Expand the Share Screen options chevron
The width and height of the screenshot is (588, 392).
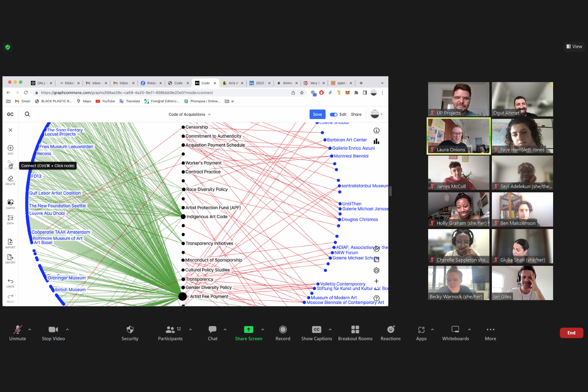pos(263,330)
